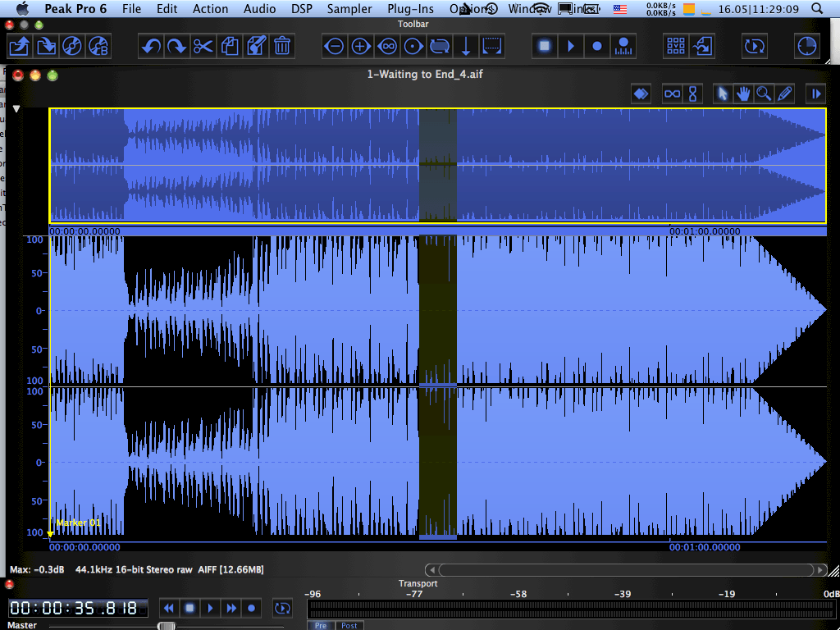This screenshot has width=840, height=630.
Task: Click the circle-dot toolbar icon
Action: click(x=413, y=47)
